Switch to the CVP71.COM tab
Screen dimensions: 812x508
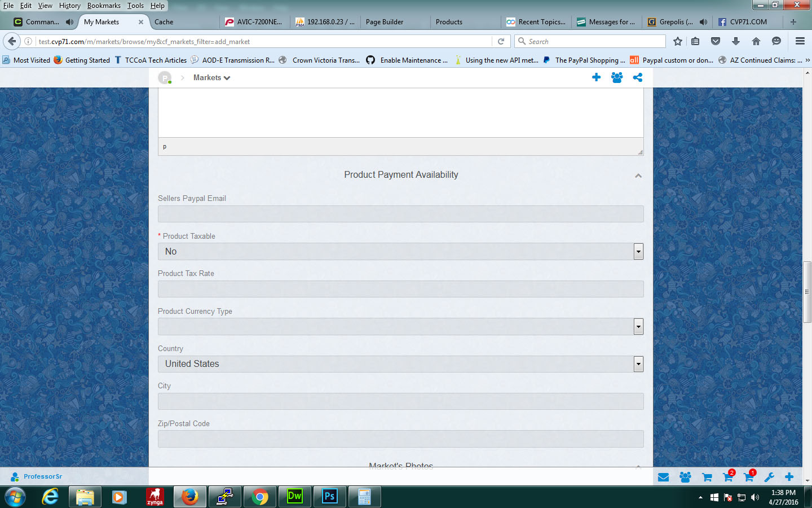pos(747,22)
